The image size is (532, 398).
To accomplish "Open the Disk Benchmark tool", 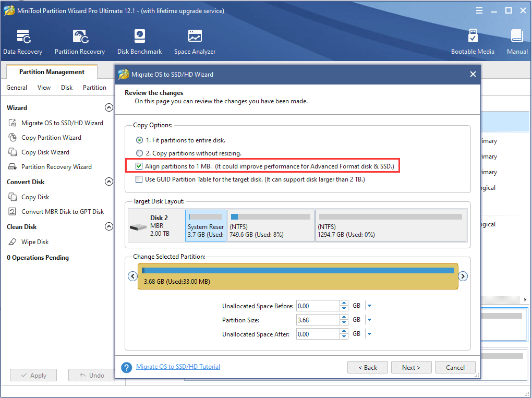I will point(139,42).
